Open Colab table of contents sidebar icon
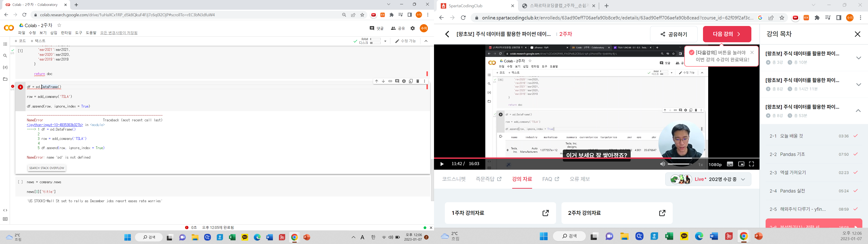 click(x=5, y=44)
